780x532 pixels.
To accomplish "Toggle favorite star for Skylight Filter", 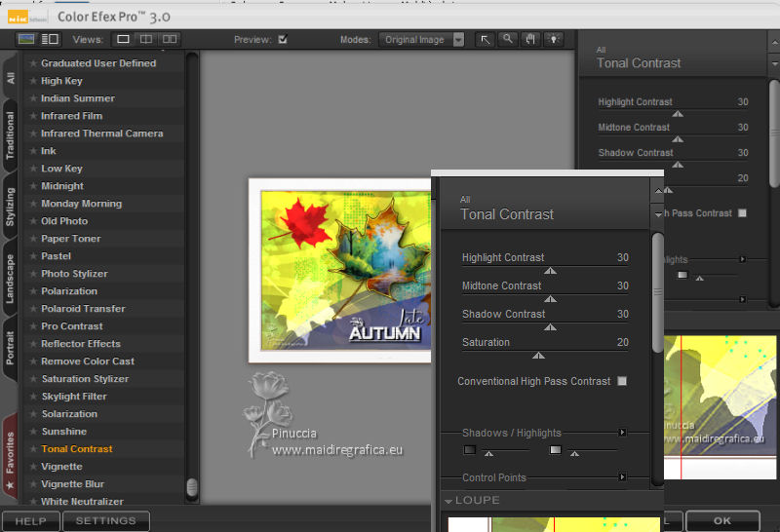I will (x=33, y=397).
